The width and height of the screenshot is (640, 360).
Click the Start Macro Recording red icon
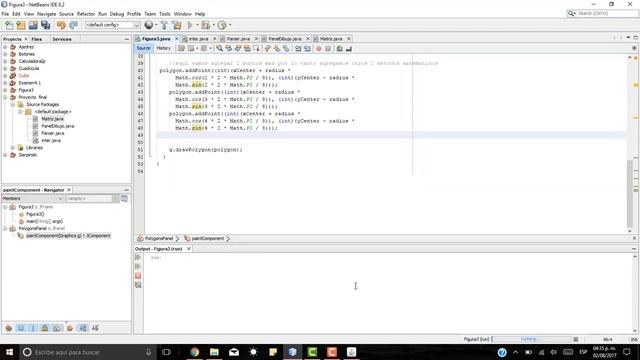(319, 49)
